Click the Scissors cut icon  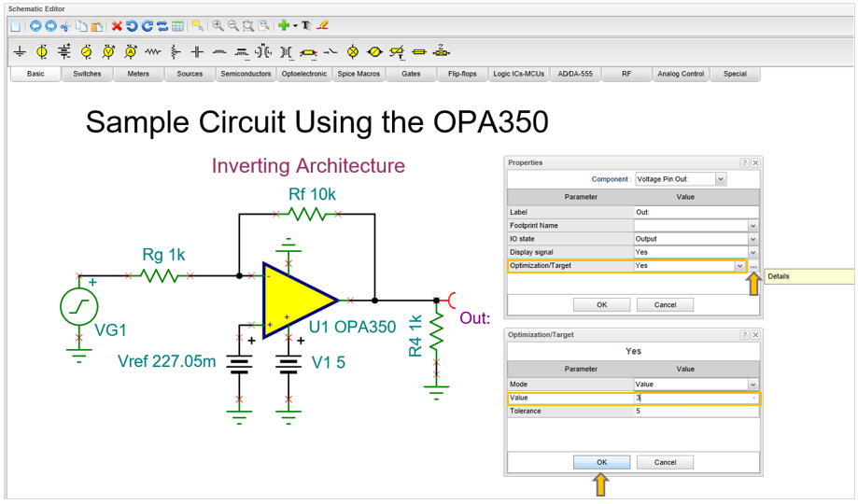click(x=66, y=26)
